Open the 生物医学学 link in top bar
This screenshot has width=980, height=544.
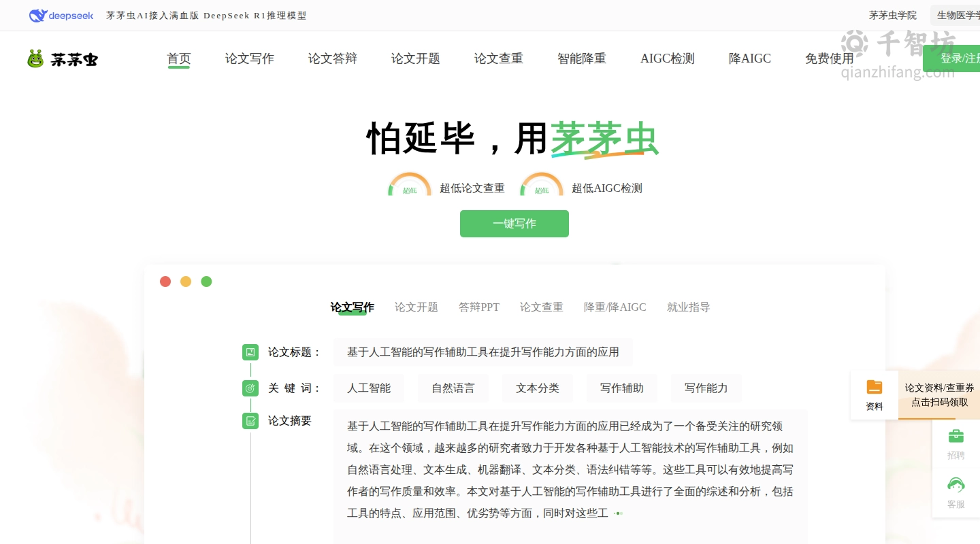[x=955, y=16]
